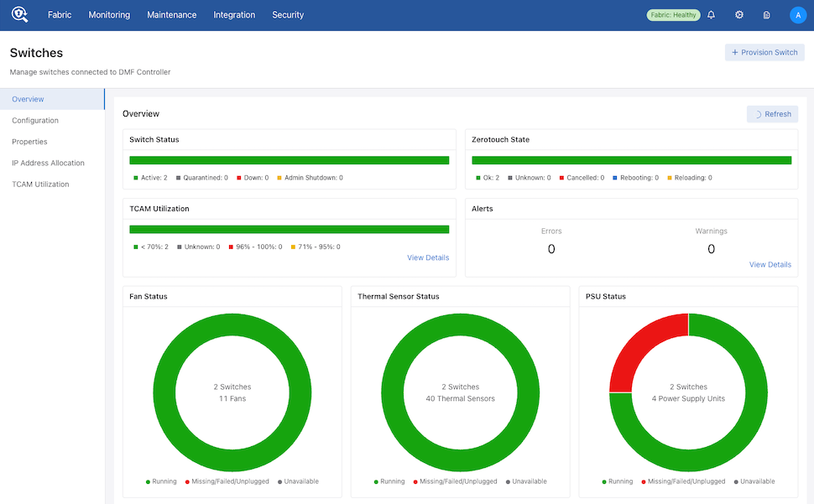Open the Monitoring menu
This screenshot has height=504, width=814.
click(109, 15)
